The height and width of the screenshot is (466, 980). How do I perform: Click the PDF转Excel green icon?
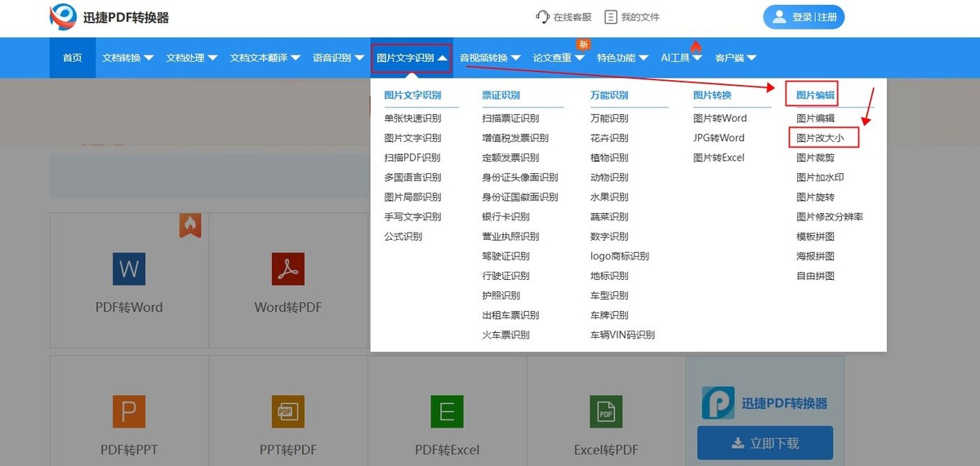click(x=447, y=411)
